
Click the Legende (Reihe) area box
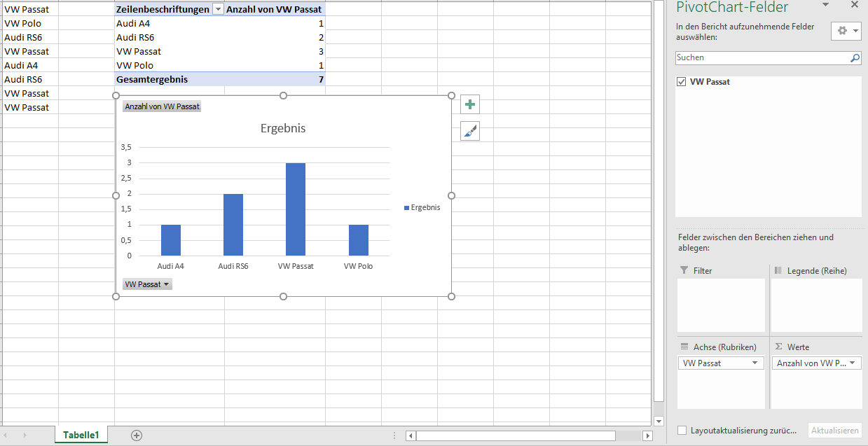(x=816, y=305)
